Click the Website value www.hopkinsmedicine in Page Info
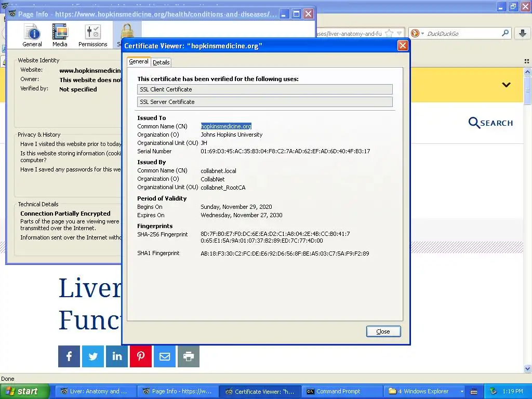Screen dimensions: 532x399 [90, 71]
